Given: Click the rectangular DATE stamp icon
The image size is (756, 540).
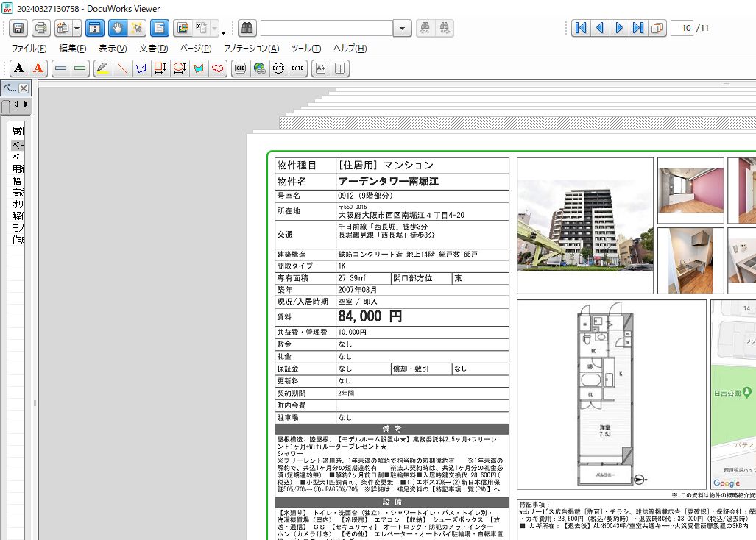Looking at the screenshot, I should 297,68.
